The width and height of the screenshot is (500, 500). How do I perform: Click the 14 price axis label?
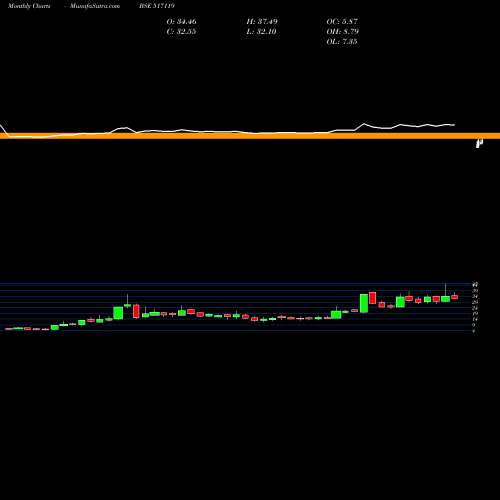tap(475, 319)
